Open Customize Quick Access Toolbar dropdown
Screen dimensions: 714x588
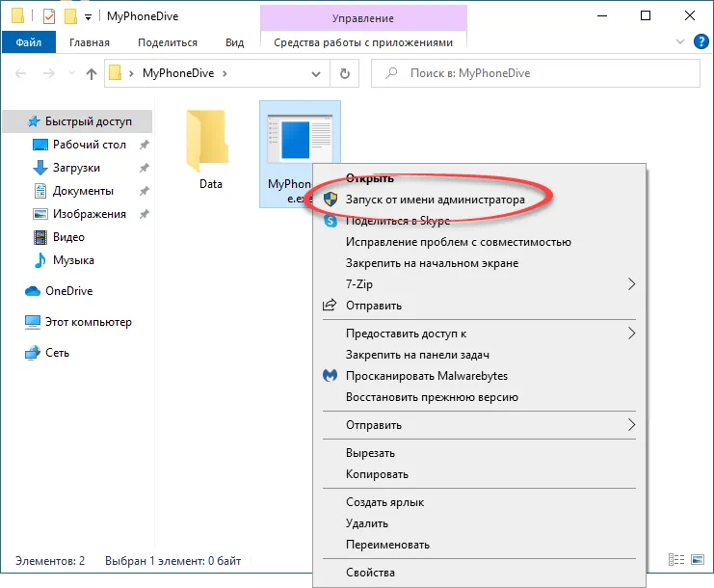click(x=89, y=17)
